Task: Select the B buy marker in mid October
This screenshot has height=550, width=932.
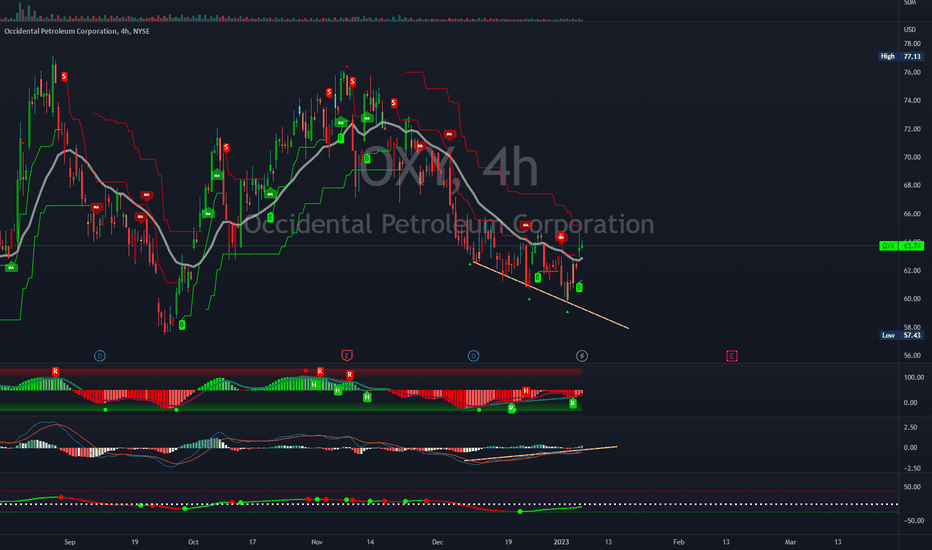Action: coord(270,217)
